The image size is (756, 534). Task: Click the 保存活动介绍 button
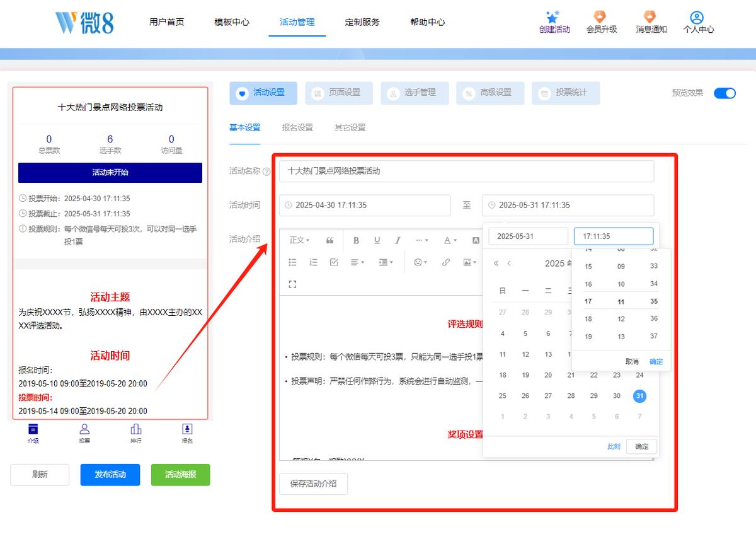tap(313, 484)
